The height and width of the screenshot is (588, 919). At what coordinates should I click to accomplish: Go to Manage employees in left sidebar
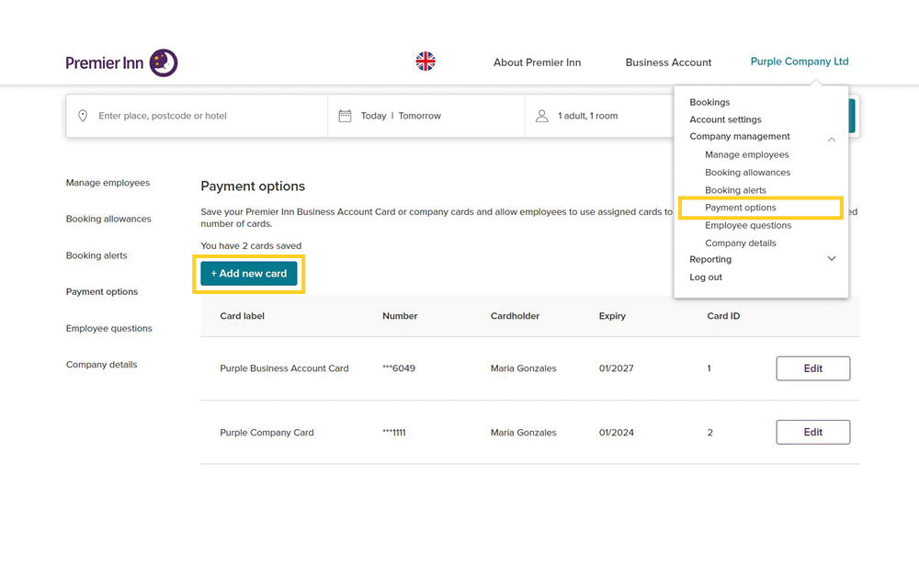(x=108, y=183)
